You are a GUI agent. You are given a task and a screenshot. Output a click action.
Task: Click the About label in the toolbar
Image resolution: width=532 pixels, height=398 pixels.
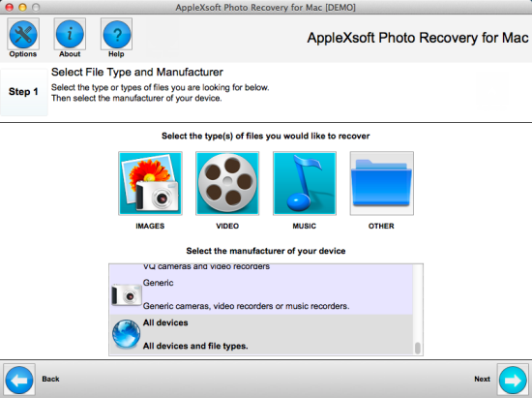point(70,54)
